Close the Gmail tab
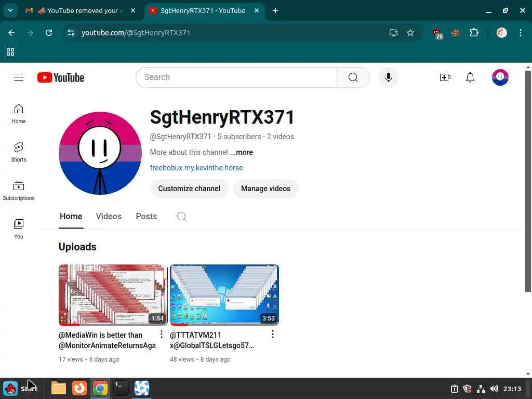Viewport: 532px width, 399px height. 133,10
